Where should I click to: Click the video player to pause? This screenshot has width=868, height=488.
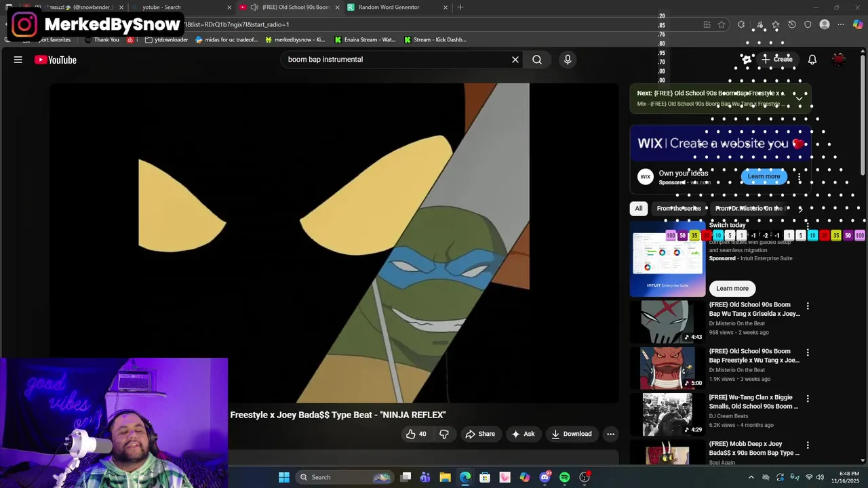point(334,243)
